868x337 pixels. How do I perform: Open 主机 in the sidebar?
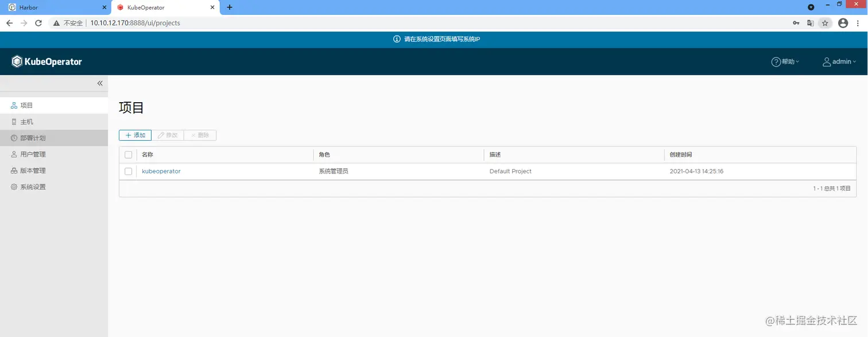point(54,122)
